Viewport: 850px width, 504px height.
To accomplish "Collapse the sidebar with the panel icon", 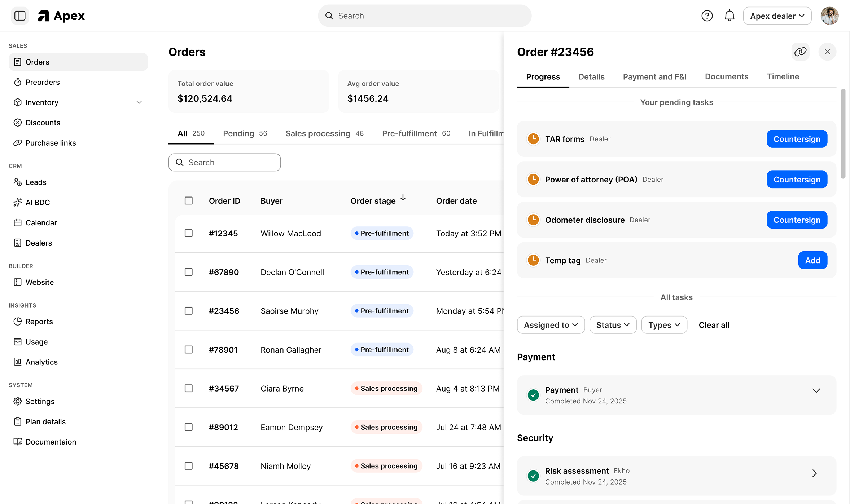I will pos(20,16).
